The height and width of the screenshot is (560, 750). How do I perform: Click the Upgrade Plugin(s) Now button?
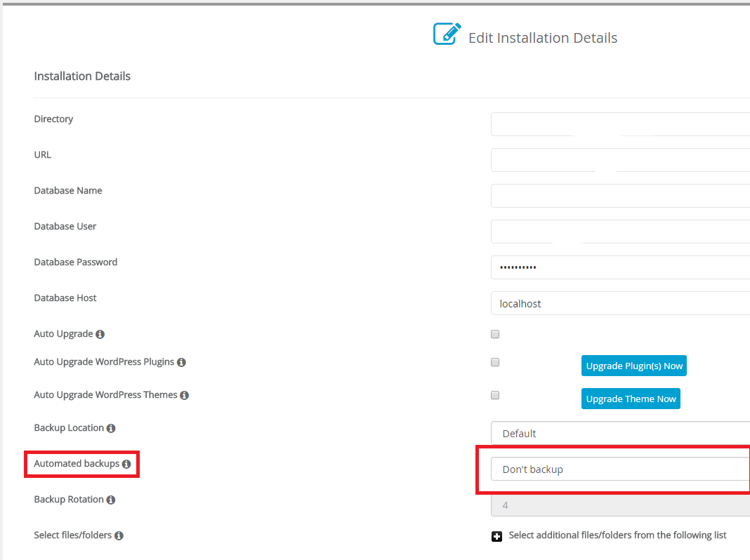pyautogui.click(x=633, y=365)
